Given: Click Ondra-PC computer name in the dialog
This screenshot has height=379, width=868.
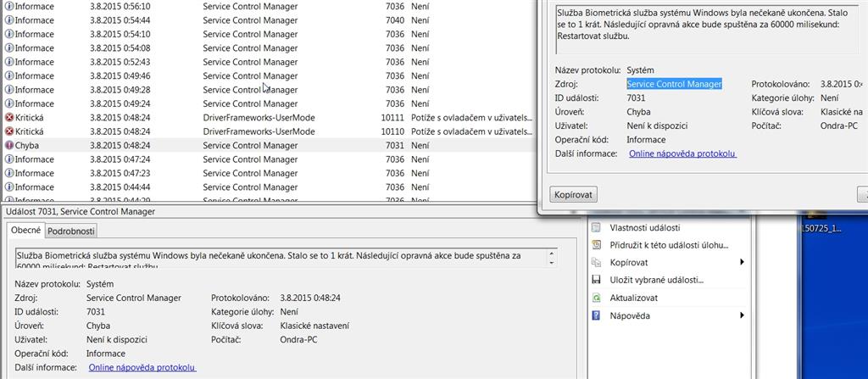Looking at the screenshot, I should tap(838, 125).
